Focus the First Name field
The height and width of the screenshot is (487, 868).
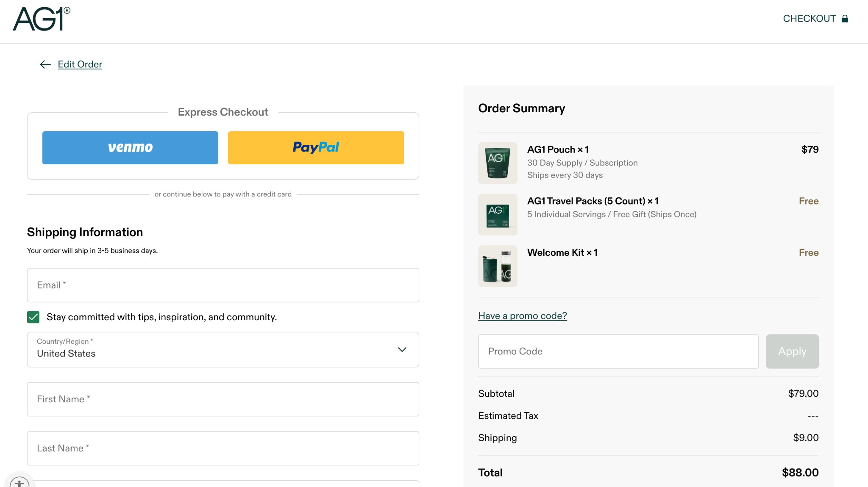click(223, 399)
